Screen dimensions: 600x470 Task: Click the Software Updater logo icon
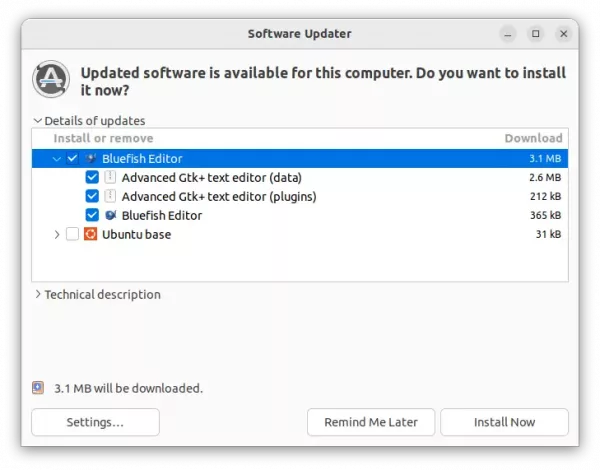pyautogui.click(x=51, y=79)
